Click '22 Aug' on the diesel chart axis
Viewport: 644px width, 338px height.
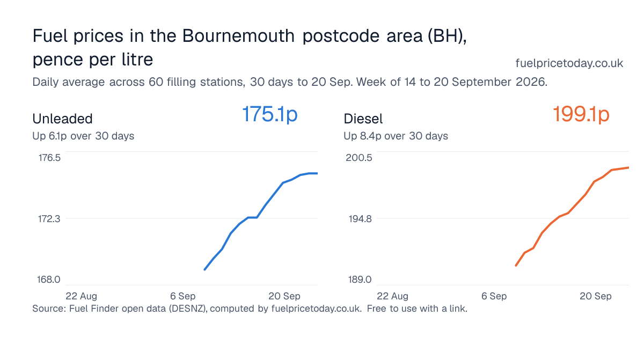point(392,296)
